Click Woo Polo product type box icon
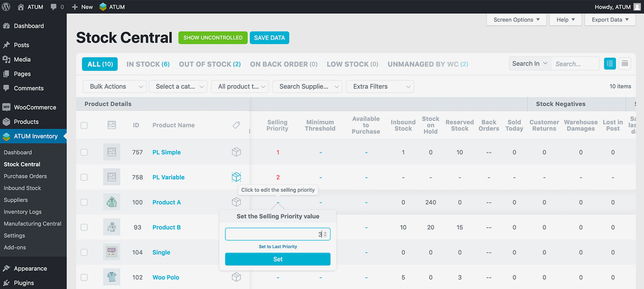644x289 pixels. pos(236,277)
